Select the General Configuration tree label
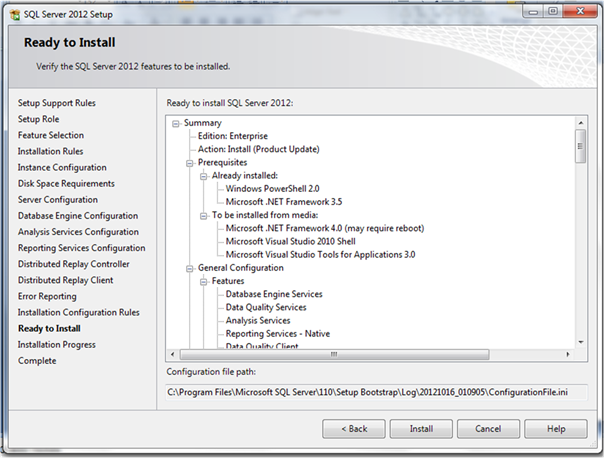Screen dimensions: 604x458 click(241, 268)
